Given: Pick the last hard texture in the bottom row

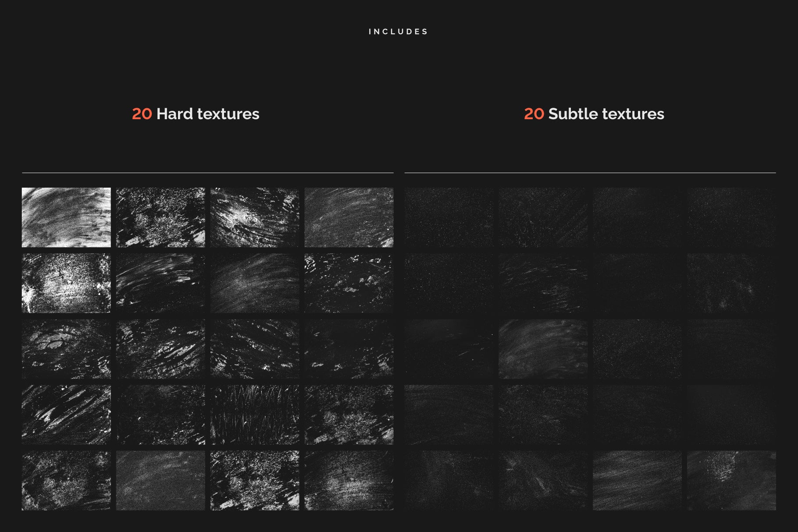Looking at the screenshot, I should pyautogui.click(x=349, y=480).
